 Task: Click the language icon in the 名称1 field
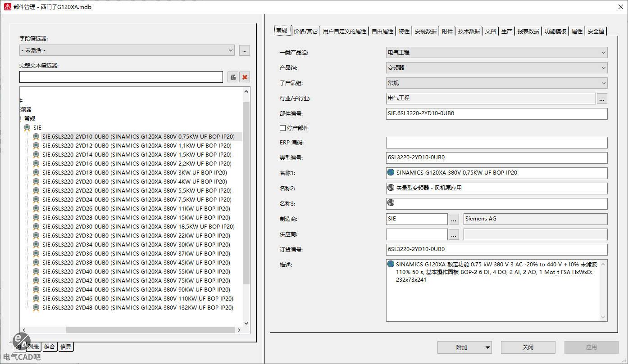pyautogui.click(x=391, y=172)
